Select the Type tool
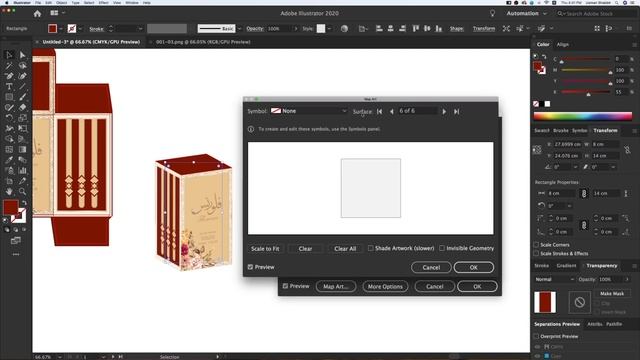This screenshot has height=360, width=640. click(9, 87)
